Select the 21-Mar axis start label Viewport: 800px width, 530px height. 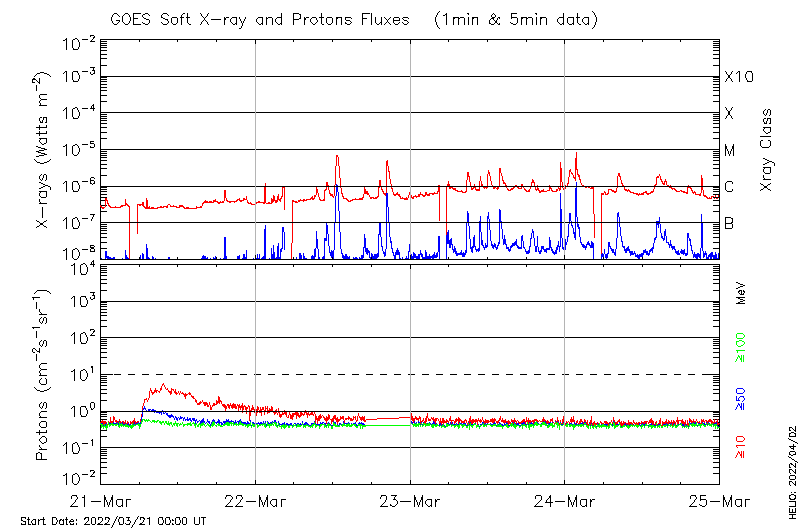(x=101, y=501)
